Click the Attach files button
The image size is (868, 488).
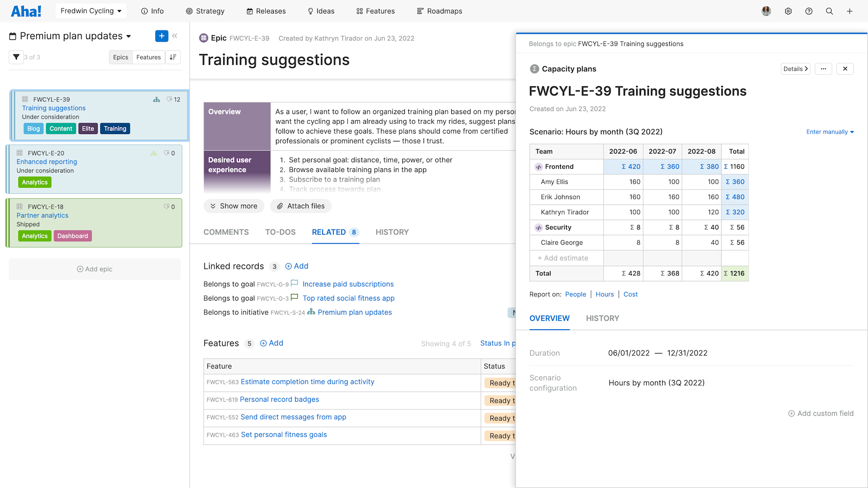[x=300, y=206]
